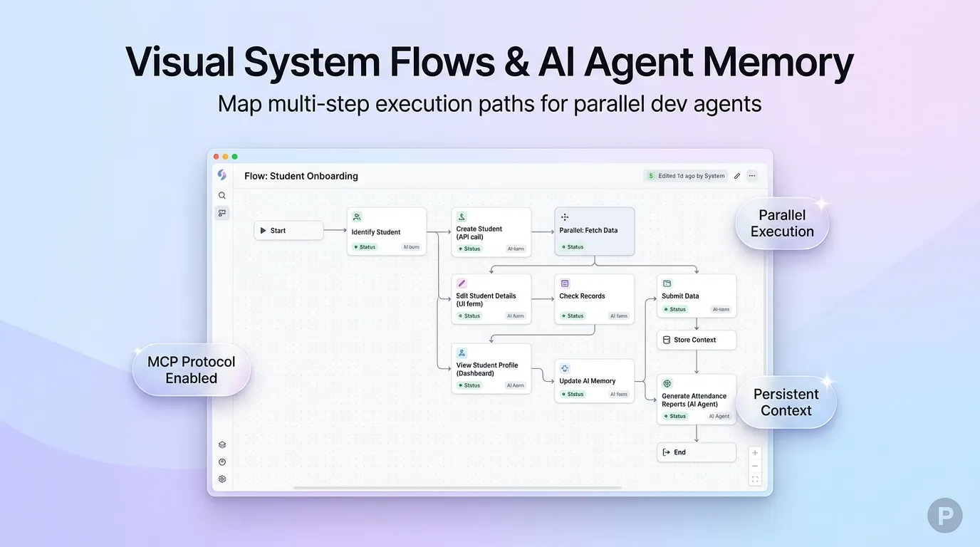Click the green maximize window dot
Viewport: 980px width, 547px height.
tap(235, 157)
